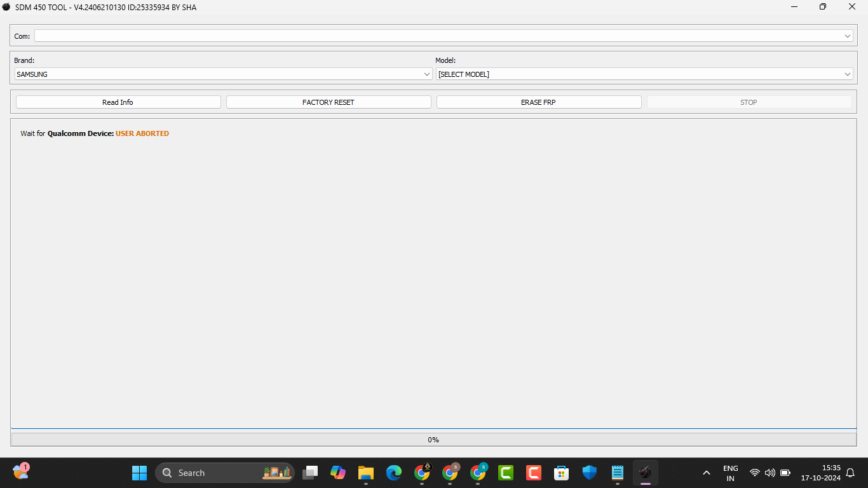Open Task View from taskbar

tap(310, 473)
